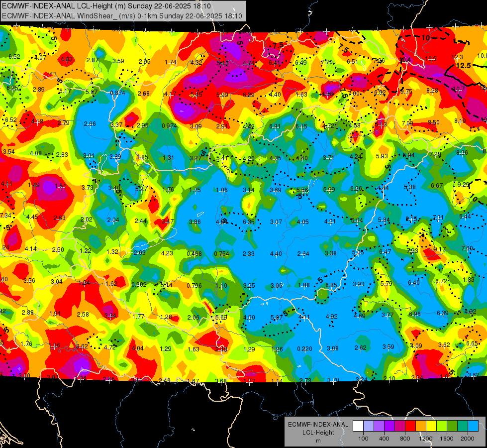Click the wind shear value 4.07
487x448 pixels.
[40, 58]
